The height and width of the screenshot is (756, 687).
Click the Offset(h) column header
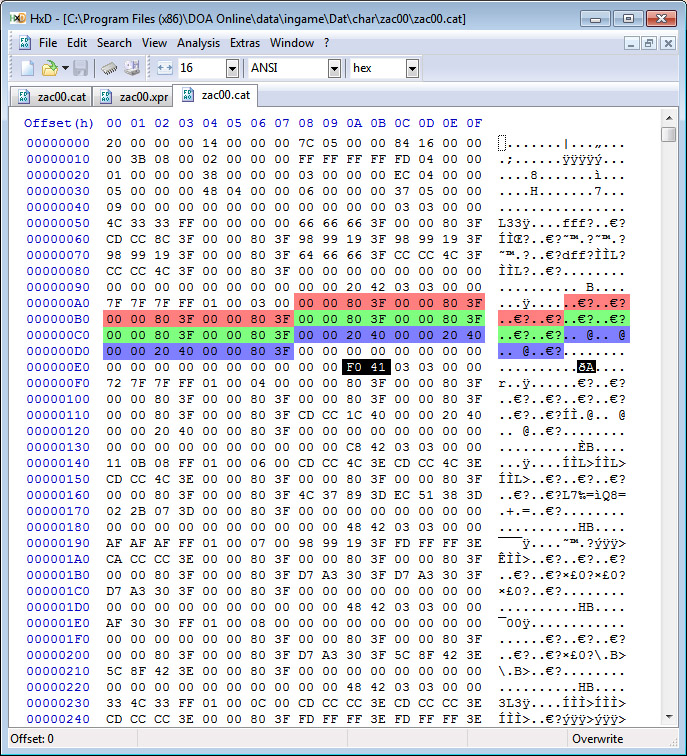[x=59, y=123]
